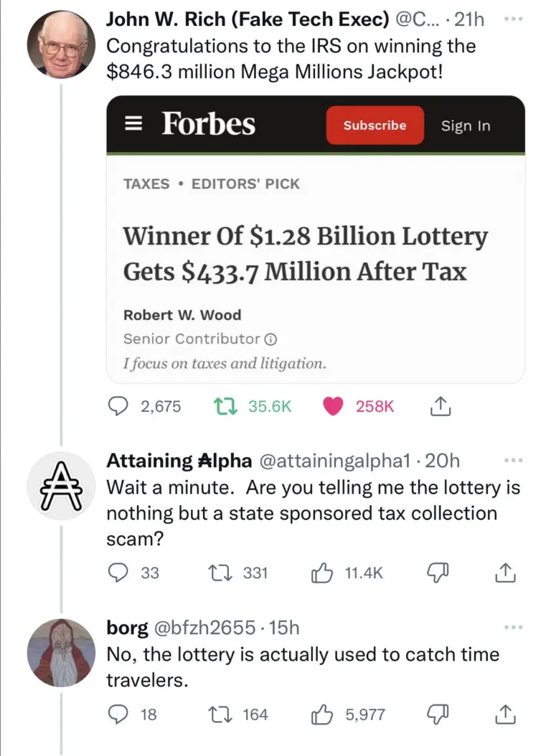551x756 pixels.
Task: Unlike the tweet with 258K likes
Action: coord(333,406)
